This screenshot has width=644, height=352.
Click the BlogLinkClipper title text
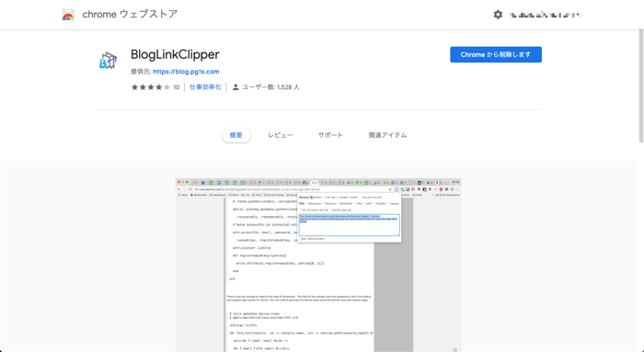pyautogui.click(x=175, y=54)
